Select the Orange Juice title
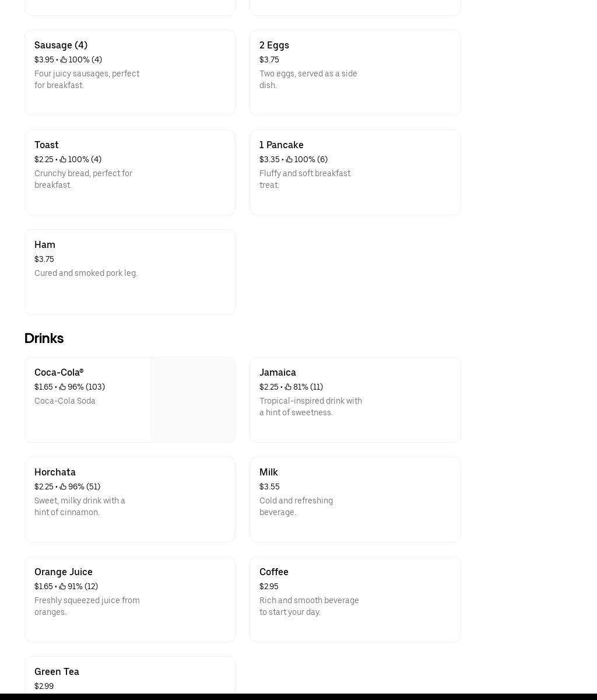This screenshot has width=597, height=700. 64,572
